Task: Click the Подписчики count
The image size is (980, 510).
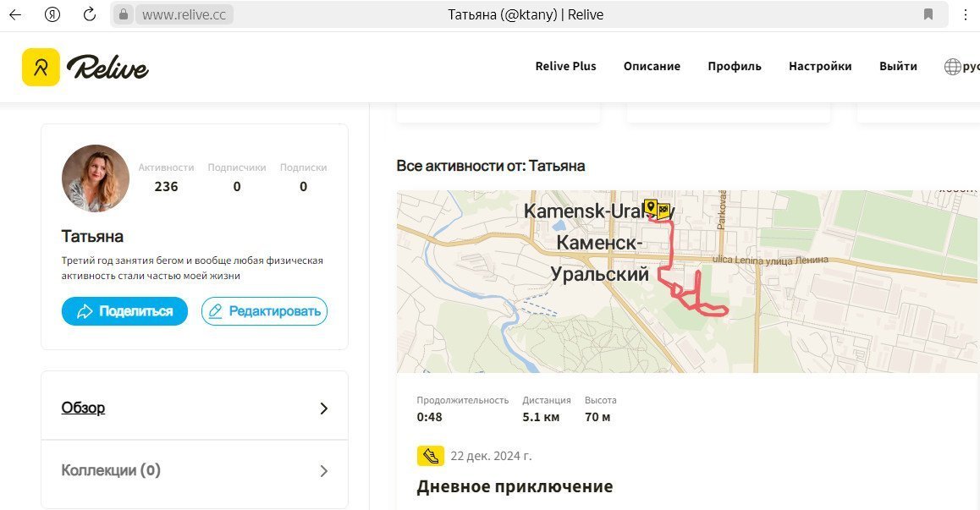Action: pyautogui.click(x=237, y=186)
